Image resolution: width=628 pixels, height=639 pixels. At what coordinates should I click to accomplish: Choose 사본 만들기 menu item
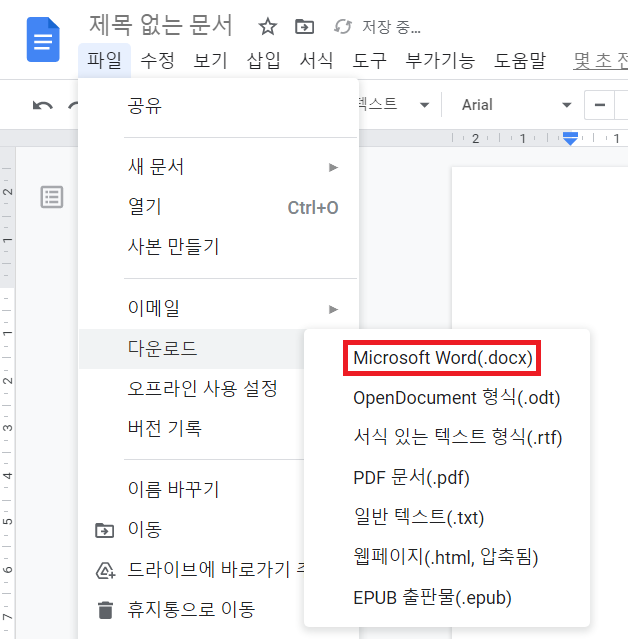[218, 247]
